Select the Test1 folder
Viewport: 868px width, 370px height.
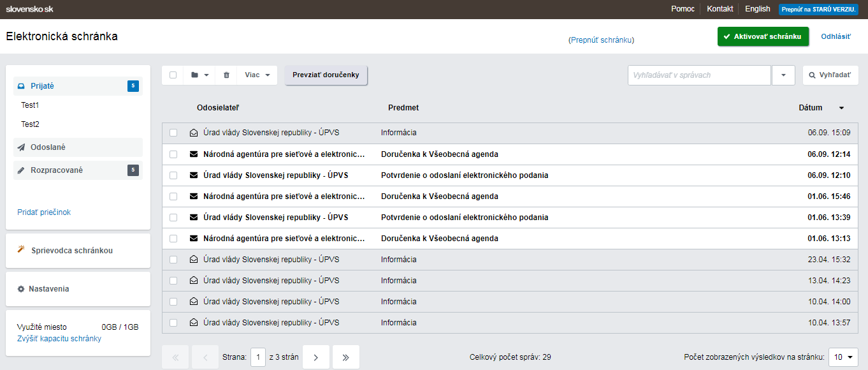tap(30, 105)
